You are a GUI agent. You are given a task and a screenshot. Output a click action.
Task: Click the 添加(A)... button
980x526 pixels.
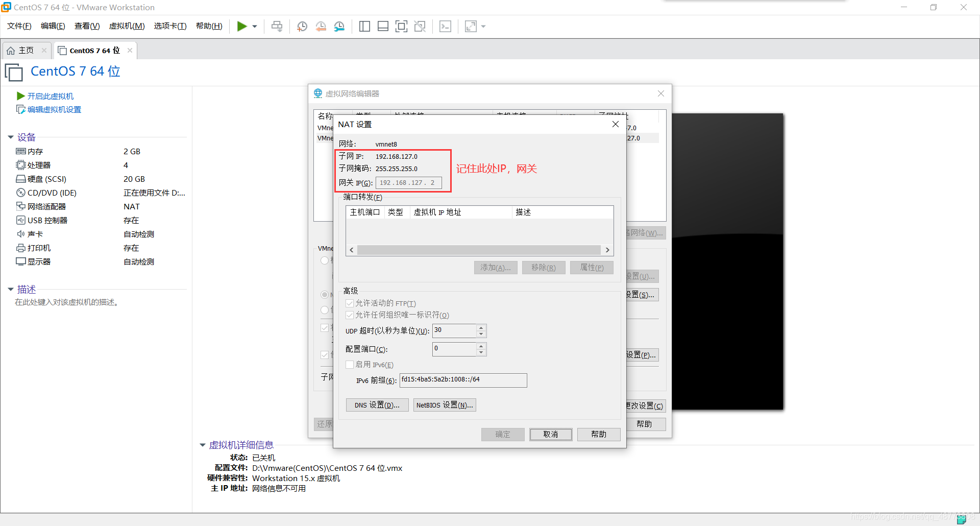(x=496, y=268)
